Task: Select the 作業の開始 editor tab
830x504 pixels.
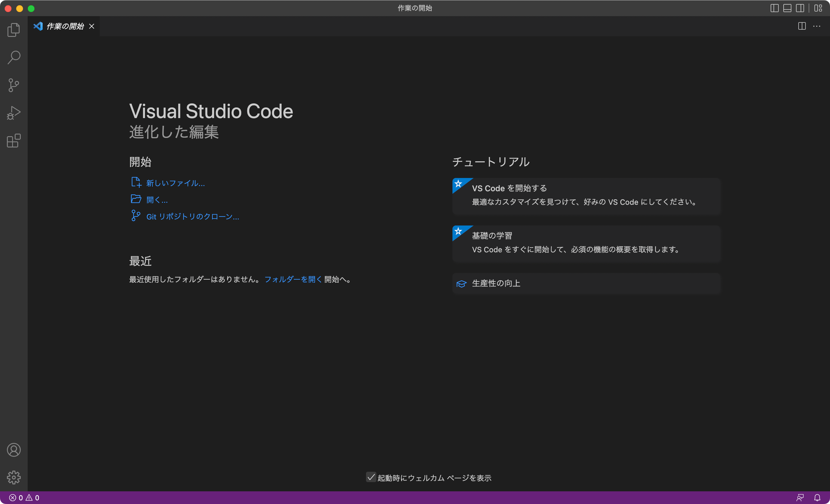Action: [64, 26]
